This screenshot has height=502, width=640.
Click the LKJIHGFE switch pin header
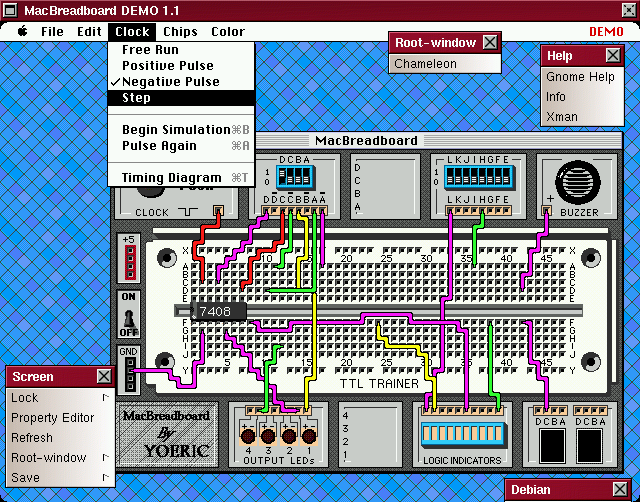pos(478,211)
